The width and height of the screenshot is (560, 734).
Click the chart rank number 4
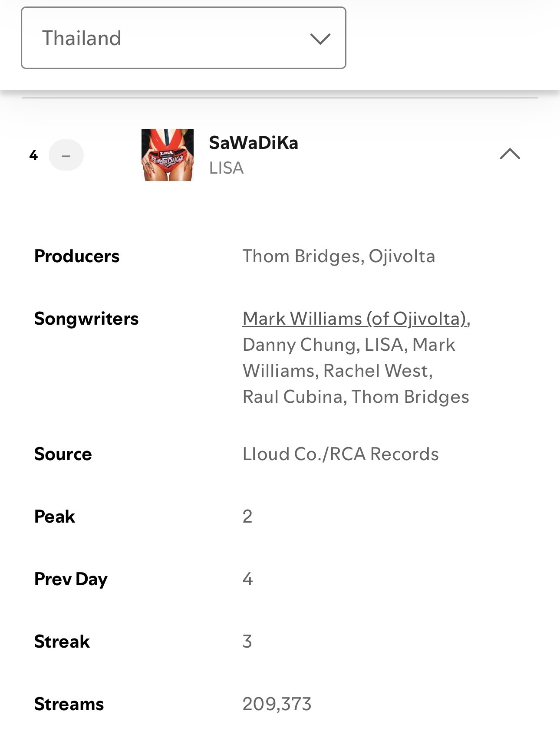pos(33,155)
